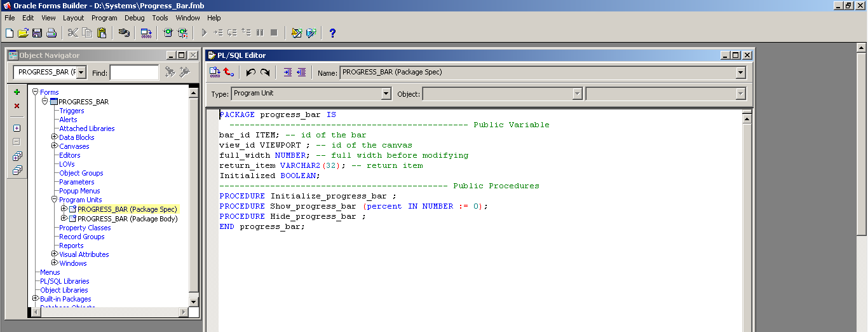Click the Copy toolbar icon
868x332 pixels.
87,32
